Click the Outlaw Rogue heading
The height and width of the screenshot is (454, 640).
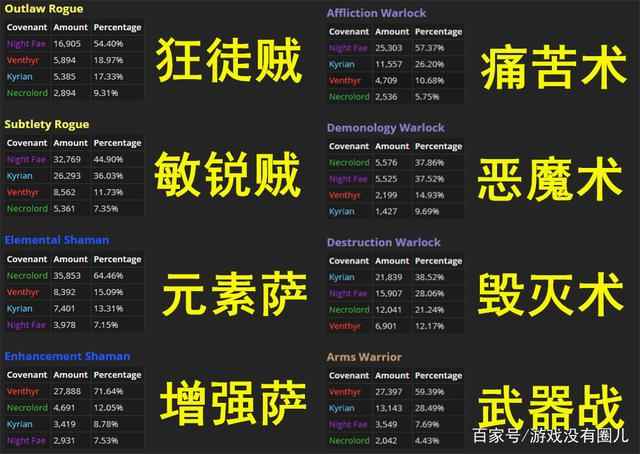(x=44, y=9)
